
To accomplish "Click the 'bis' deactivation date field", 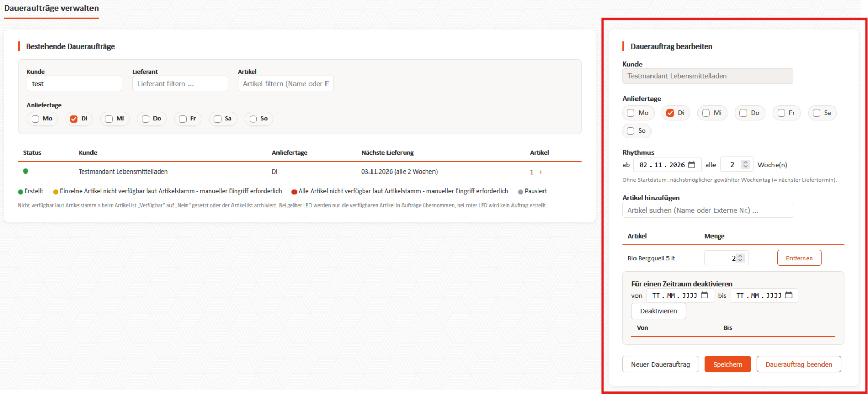I will [764, 295].
